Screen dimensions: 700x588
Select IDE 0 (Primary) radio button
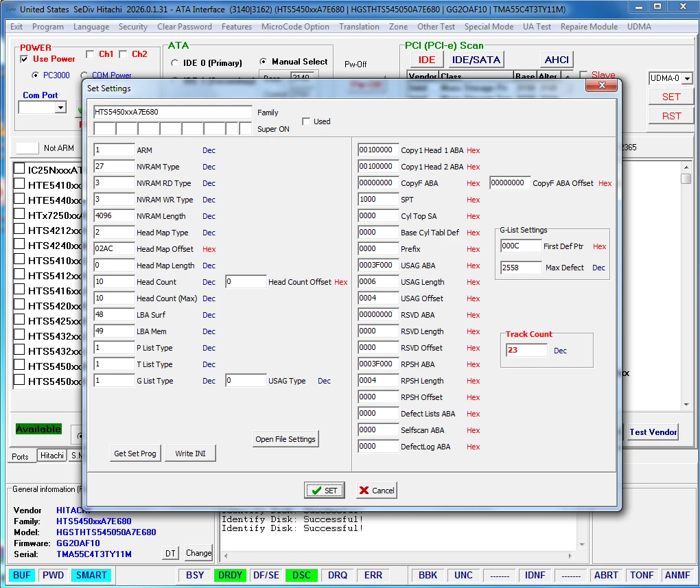click(174, 63)
